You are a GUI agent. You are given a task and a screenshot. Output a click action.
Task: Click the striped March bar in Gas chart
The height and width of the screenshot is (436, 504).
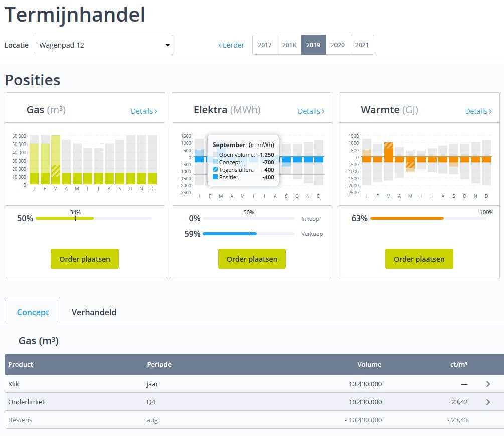tap(56, 169)
